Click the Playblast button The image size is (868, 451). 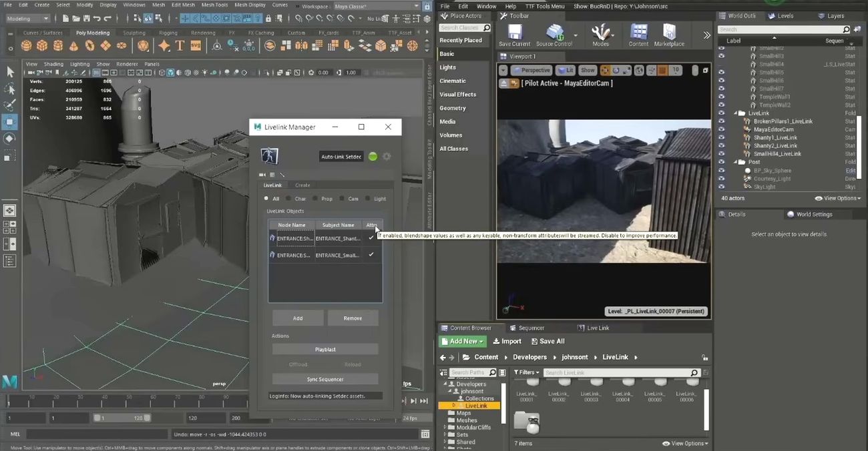pos(325,350)
